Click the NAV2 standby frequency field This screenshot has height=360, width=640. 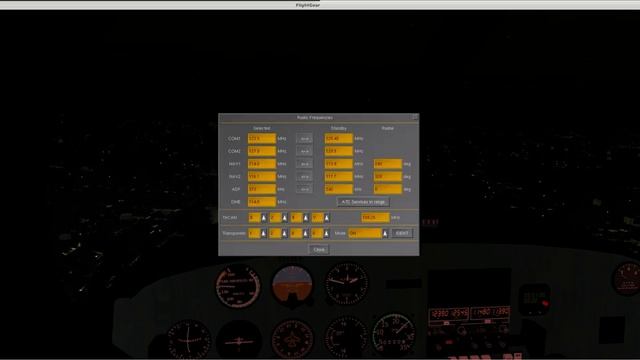point(338,177)
